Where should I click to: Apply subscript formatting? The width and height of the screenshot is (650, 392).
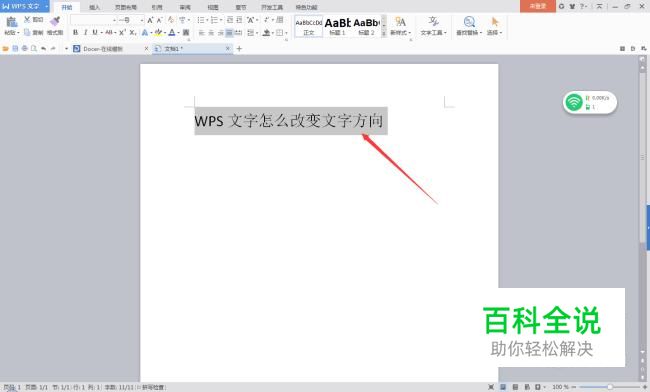[x=133, y=32]
